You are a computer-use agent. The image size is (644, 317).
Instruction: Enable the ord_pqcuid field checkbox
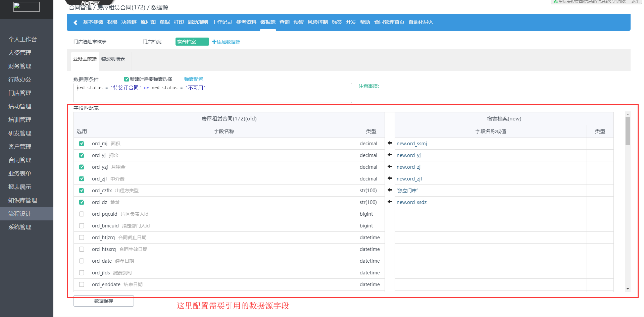82,214
